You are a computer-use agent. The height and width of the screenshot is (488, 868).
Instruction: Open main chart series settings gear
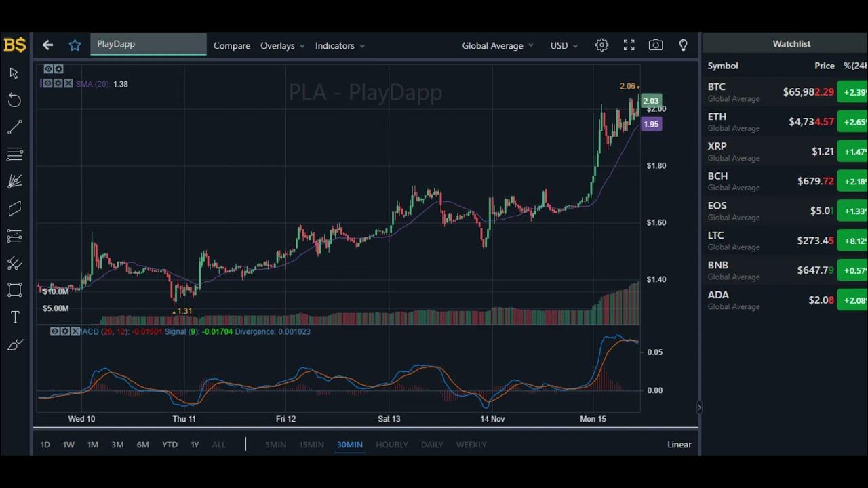pyautogui.click(x=59, y=69)
